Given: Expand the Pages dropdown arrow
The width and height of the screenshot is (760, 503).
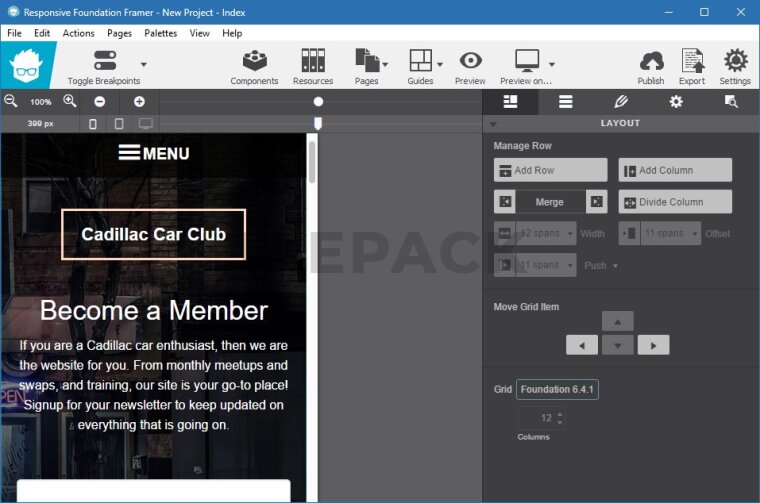Looking at the screenshot, I should 386,64.
